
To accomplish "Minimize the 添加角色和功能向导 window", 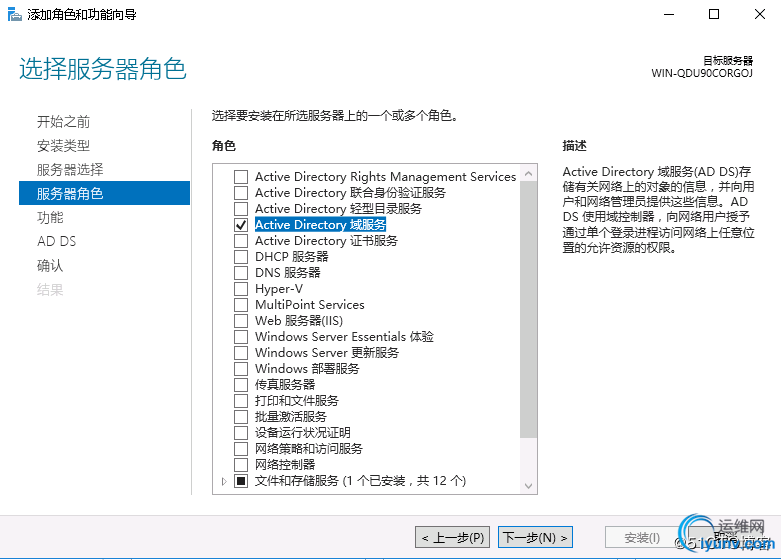I will (x=669, y=14).
